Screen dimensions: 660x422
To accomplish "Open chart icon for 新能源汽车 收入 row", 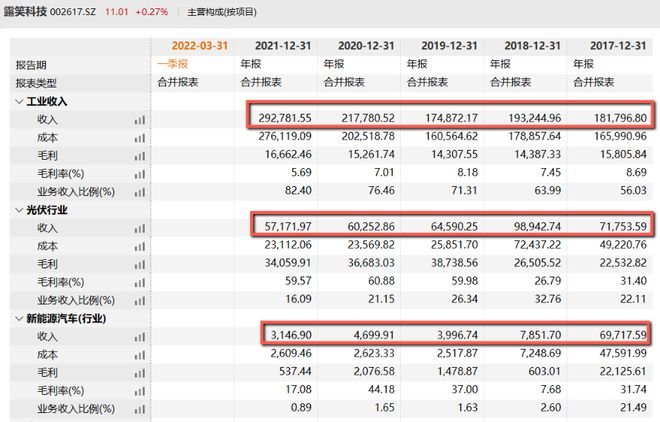I will tap(140, 337).
